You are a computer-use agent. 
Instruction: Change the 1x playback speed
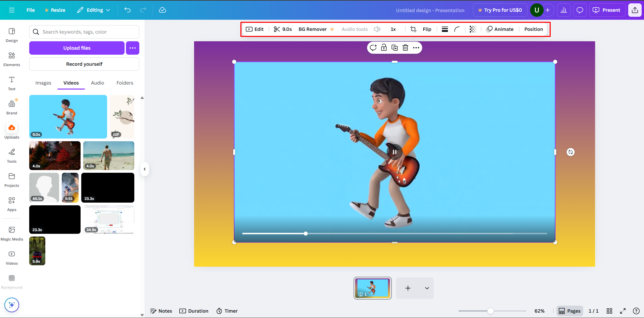[393, 29]
